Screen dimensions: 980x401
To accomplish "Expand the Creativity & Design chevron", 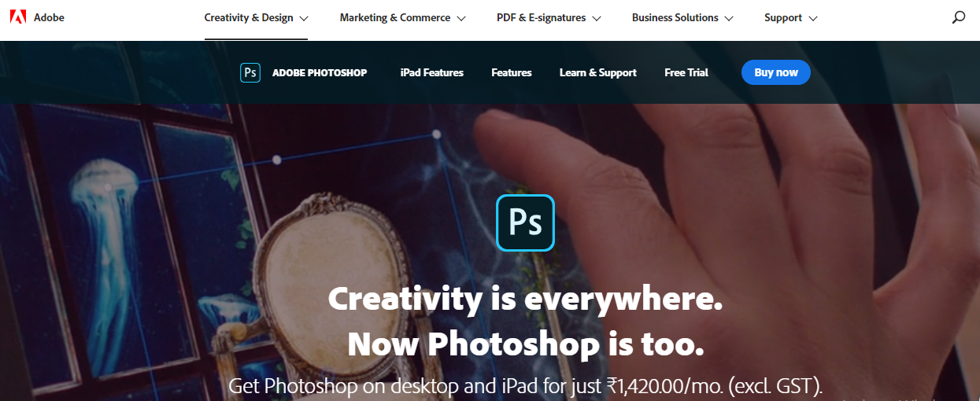I will coord(304,18).
